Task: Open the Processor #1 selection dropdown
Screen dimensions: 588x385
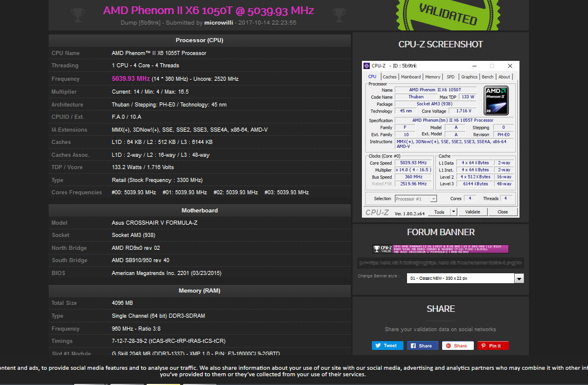Action: [415, 199]
